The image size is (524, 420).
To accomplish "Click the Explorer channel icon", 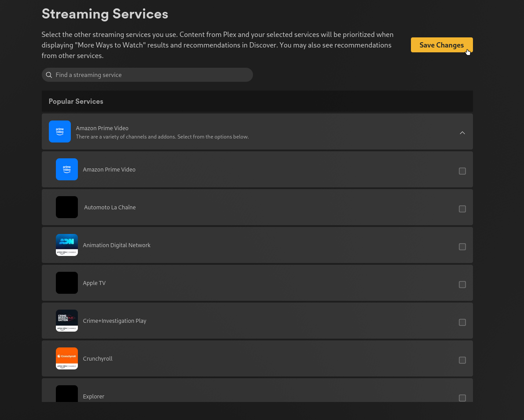I will tap(67, 394).
